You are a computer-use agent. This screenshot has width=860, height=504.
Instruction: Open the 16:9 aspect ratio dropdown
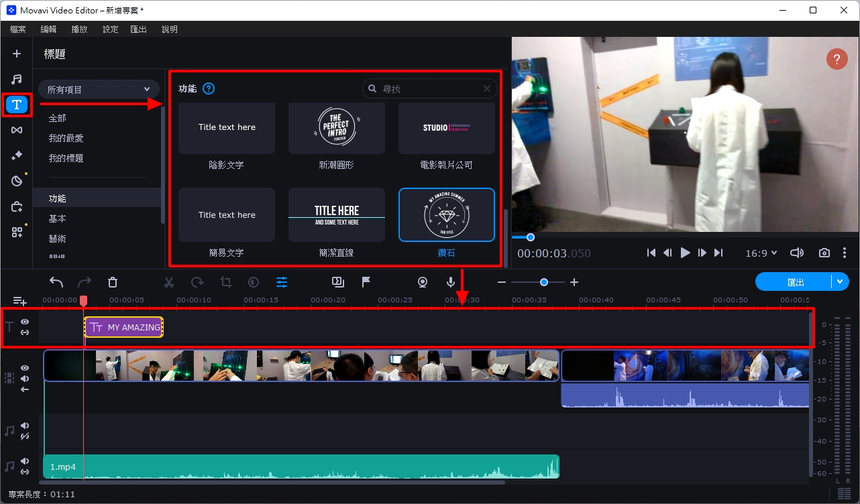coord(761,253)
